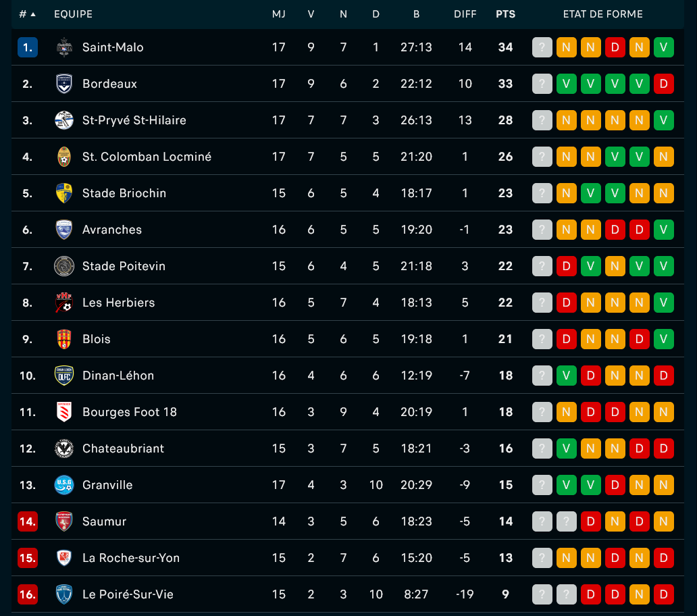The height and width of the screenshot is (616, 697).
Task: Select the Les Herbiers VHF logo
Action: coord(64,302)
